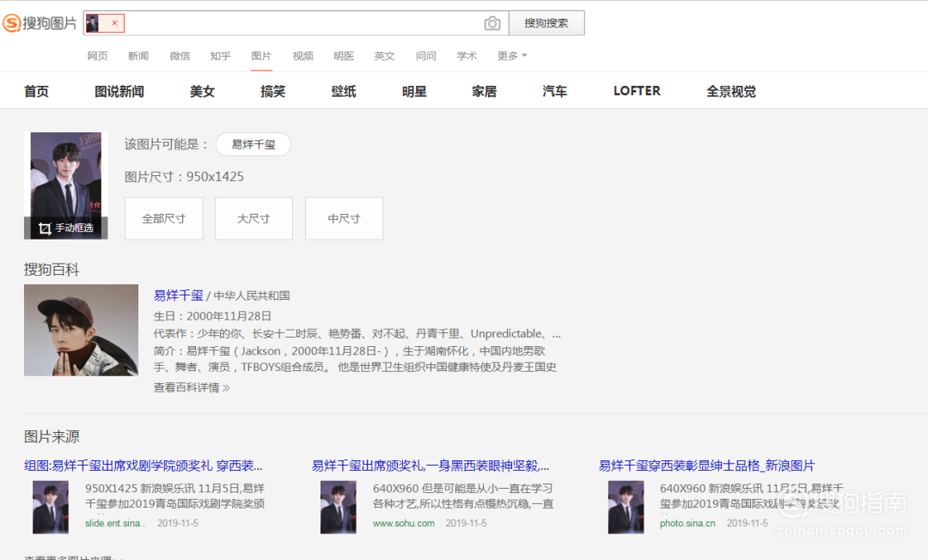Screen dimensions: 928x560
Task: Click the 图片尺寸:950x1425 text
Action: pyautogui.click(x=184, y=177)
